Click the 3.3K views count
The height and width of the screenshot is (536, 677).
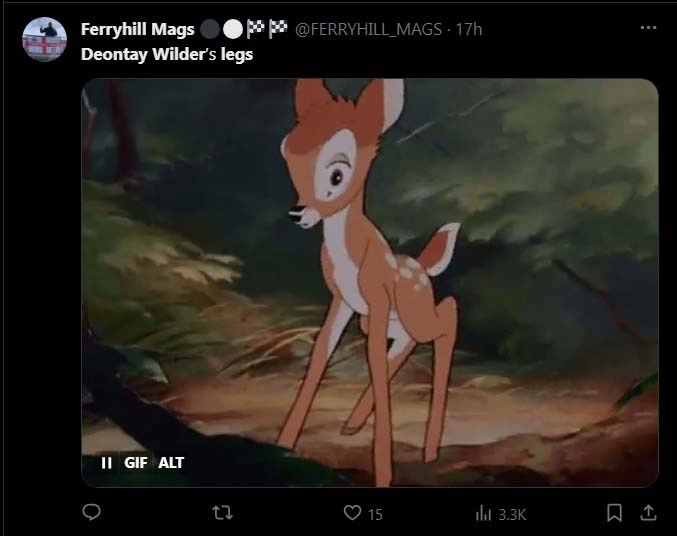512,514
